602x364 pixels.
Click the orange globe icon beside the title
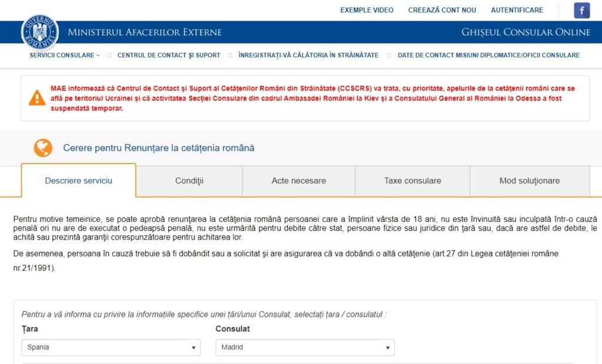pos(43,148)
